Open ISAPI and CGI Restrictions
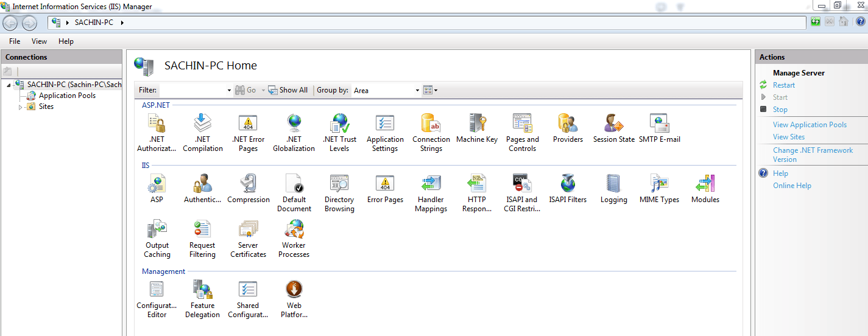The height and width of the screenshot is (336, 868). [521, 193]
